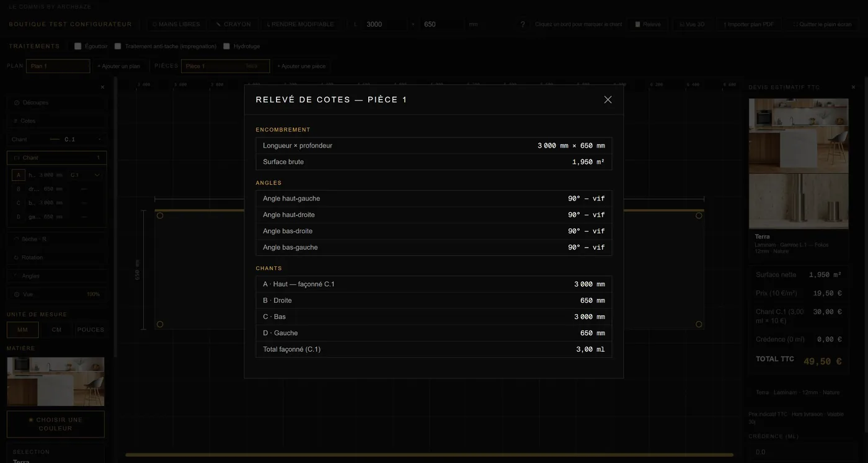Collapse the Chant edges section

pos(57,158)
